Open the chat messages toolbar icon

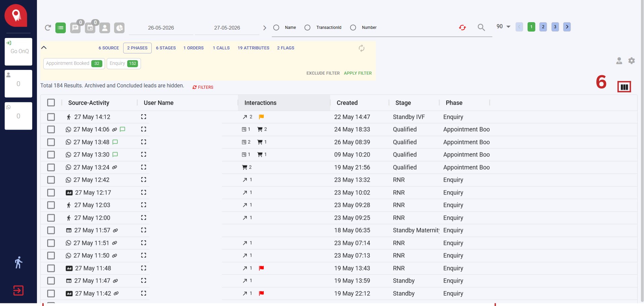(76, 28)
